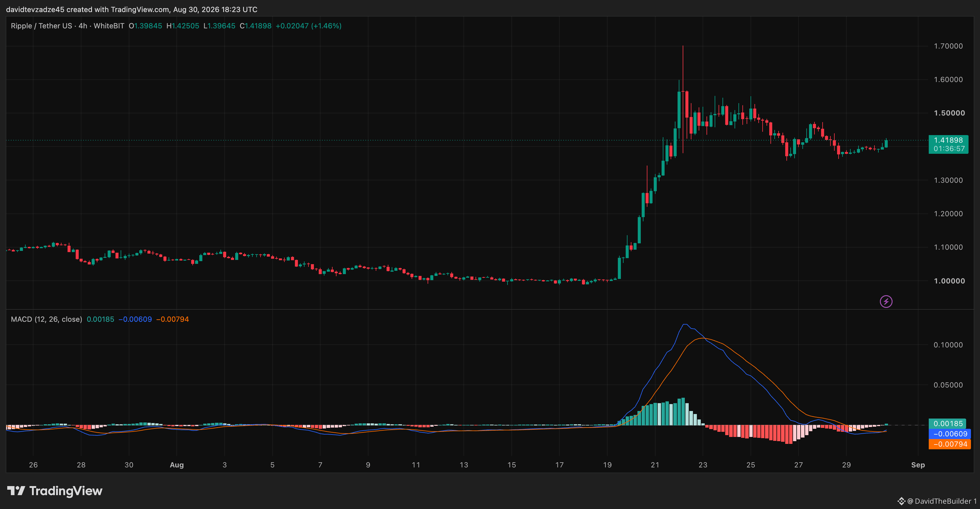Click the green histogram value 0.00185 in MACD legend

(x=100, y=319)
